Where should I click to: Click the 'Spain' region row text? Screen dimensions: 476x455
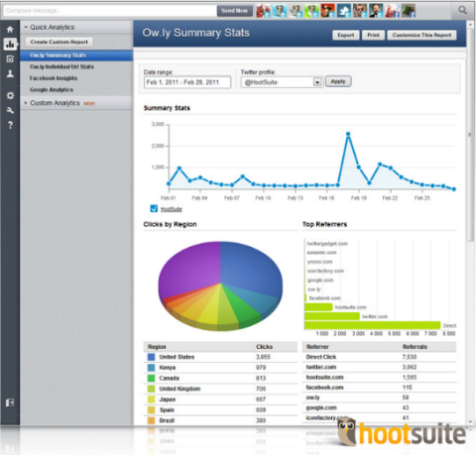click(167, 409)
